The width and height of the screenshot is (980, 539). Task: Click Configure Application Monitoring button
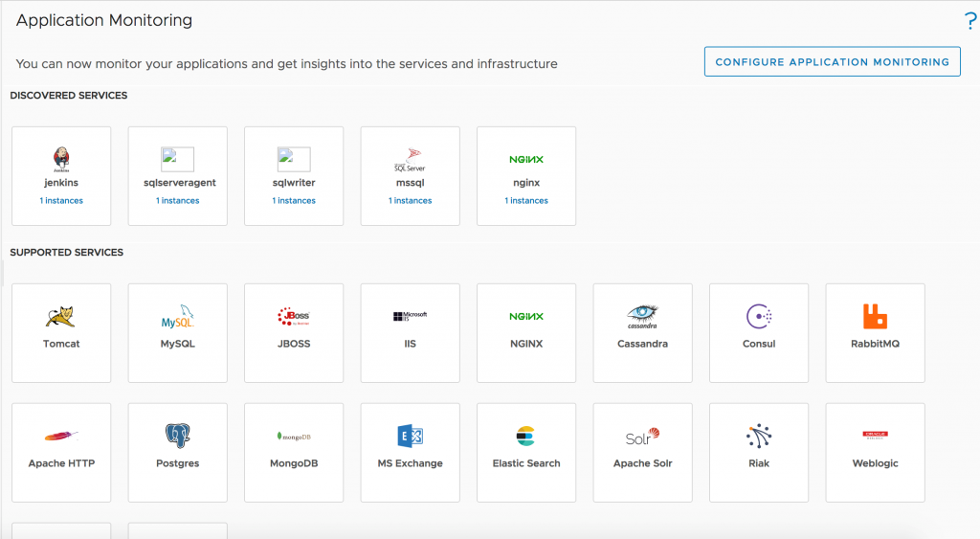click(832, 62)
